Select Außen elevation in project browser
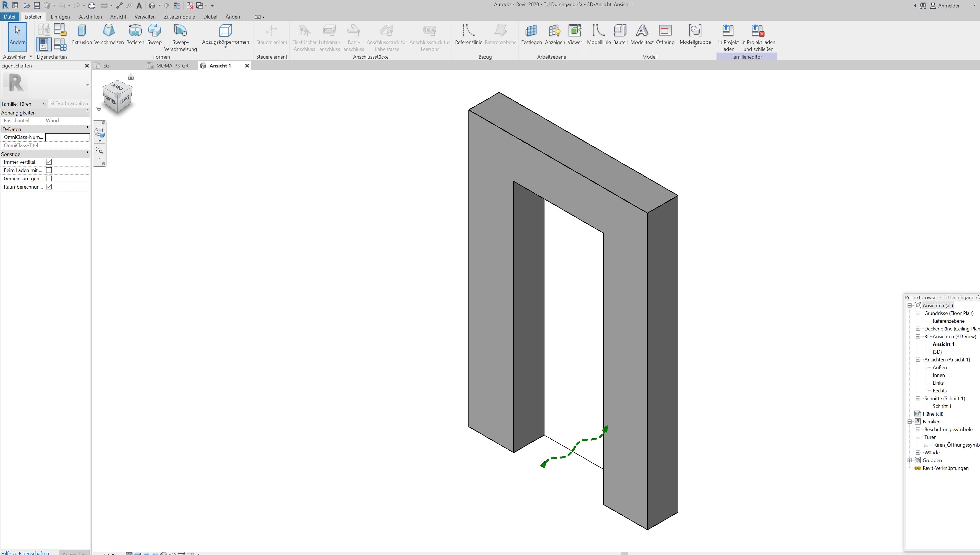980x555 pixels. [x=940, y=368]
